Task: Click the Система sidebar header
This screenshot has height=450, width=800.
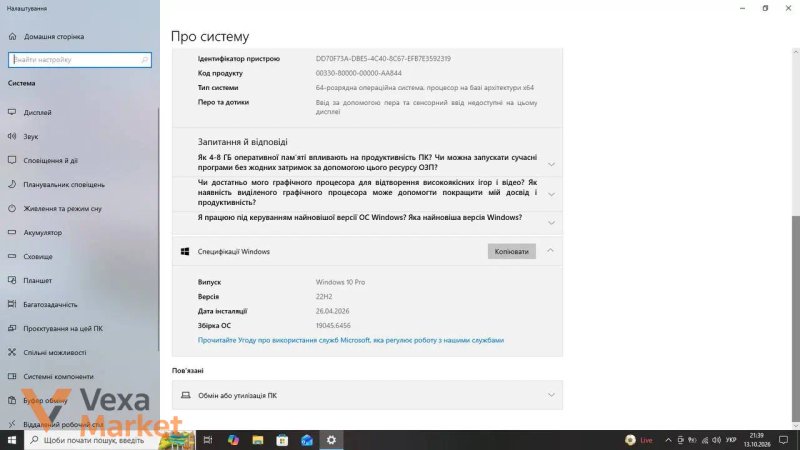Action: coord(21,83)
